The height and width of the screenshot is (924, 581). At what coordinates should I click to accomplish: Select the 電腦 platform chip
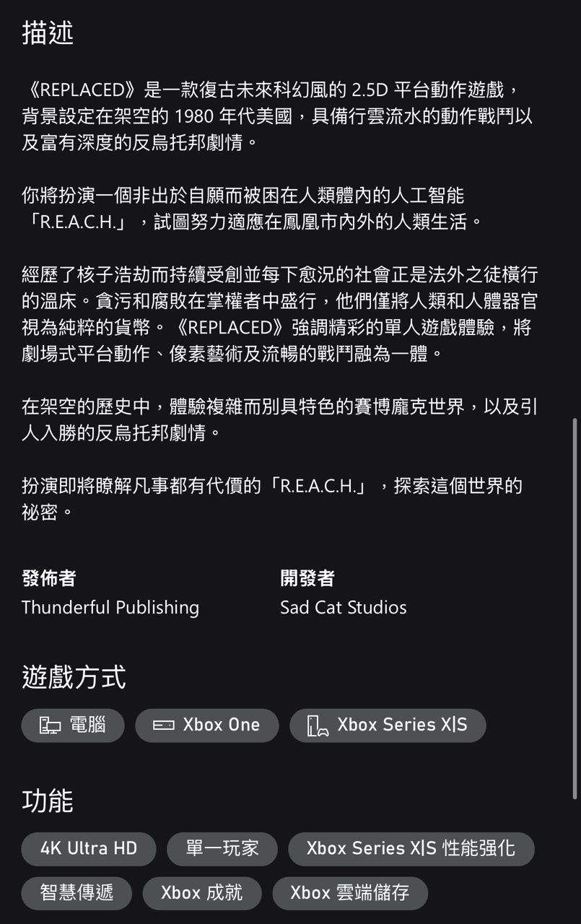pos(73,725)
